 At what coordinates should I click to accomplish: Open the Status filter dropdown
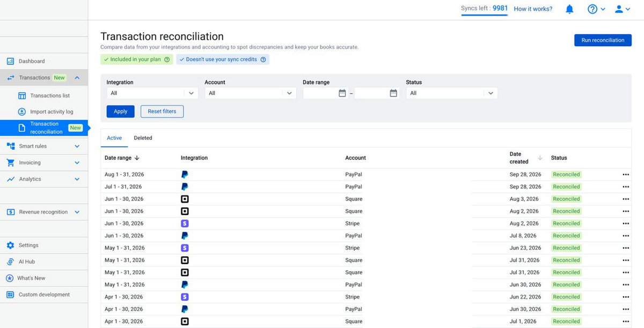coord(452,93)
